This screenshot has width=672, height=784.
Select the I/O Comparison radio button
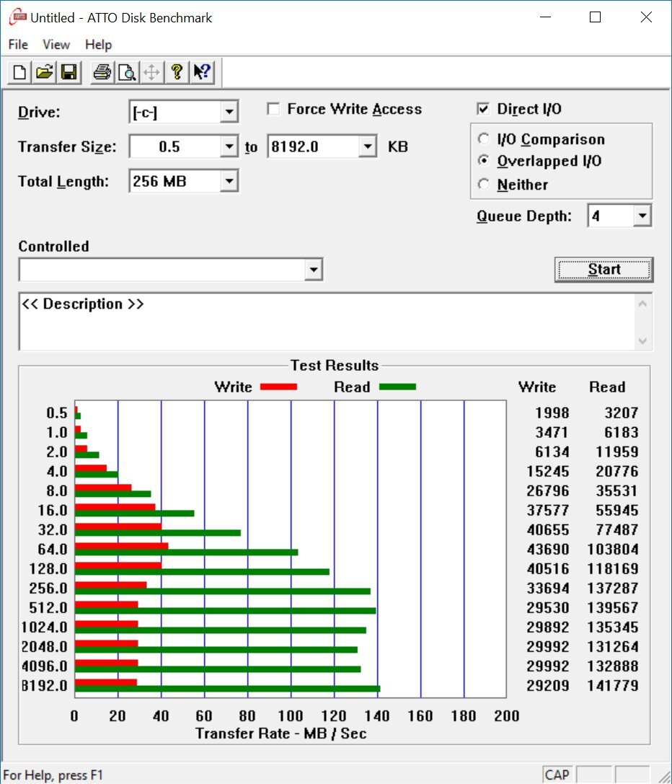pos(484,139)
